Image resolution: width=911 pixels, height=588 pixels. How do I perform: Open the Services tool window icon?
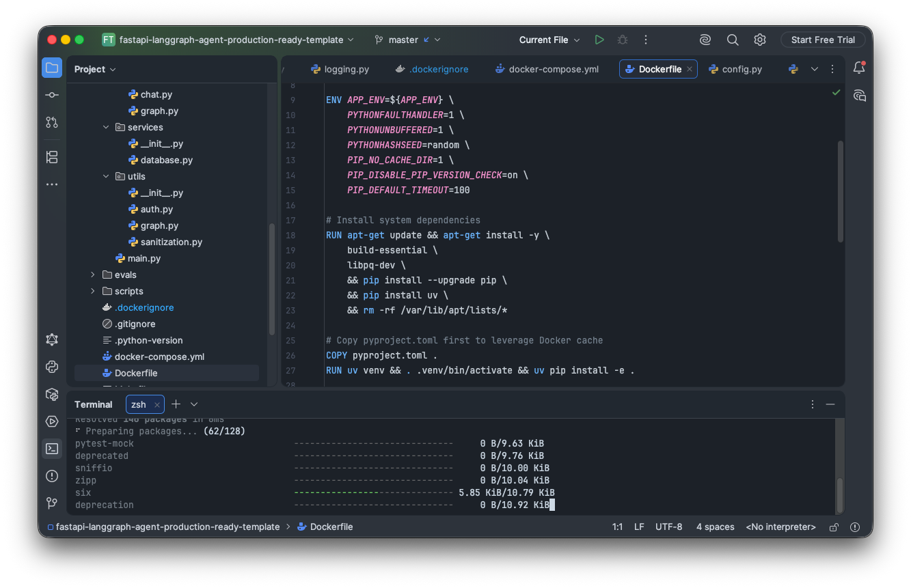click(52, 421)
